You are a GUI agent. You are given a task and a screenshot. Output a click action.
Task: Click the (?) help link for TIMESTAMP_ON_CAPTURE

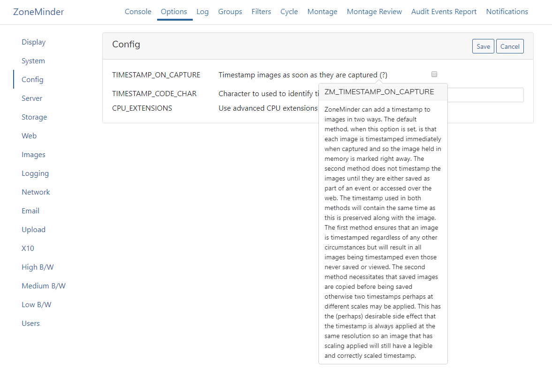coord(383,75)
